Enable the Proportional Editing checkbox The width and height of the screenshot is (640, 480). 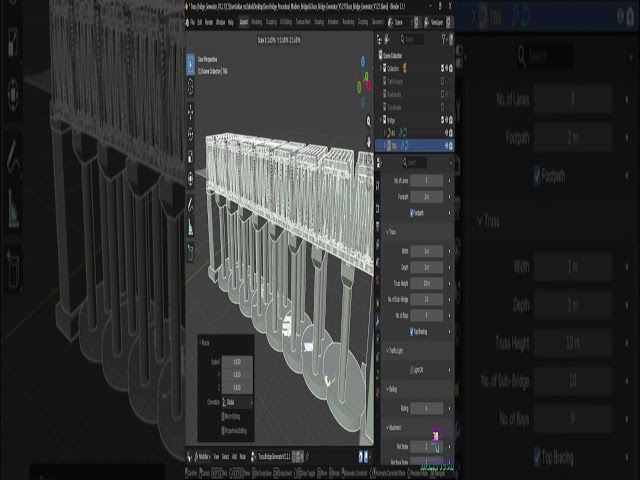point(223,431)
